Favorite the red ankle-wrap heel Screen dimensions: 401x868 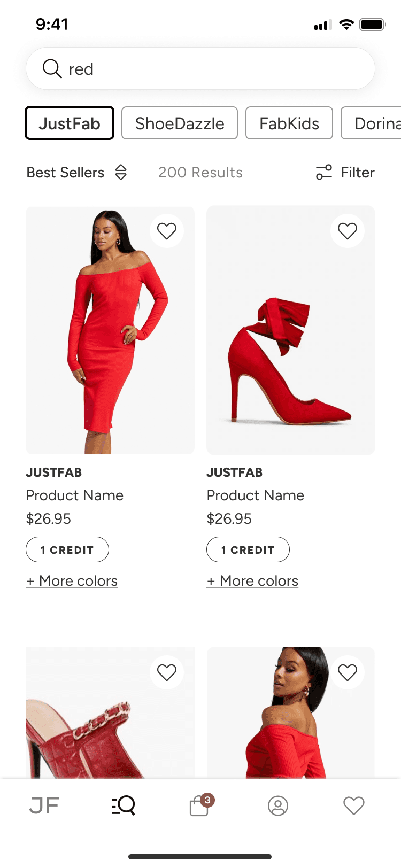(348, 231)
